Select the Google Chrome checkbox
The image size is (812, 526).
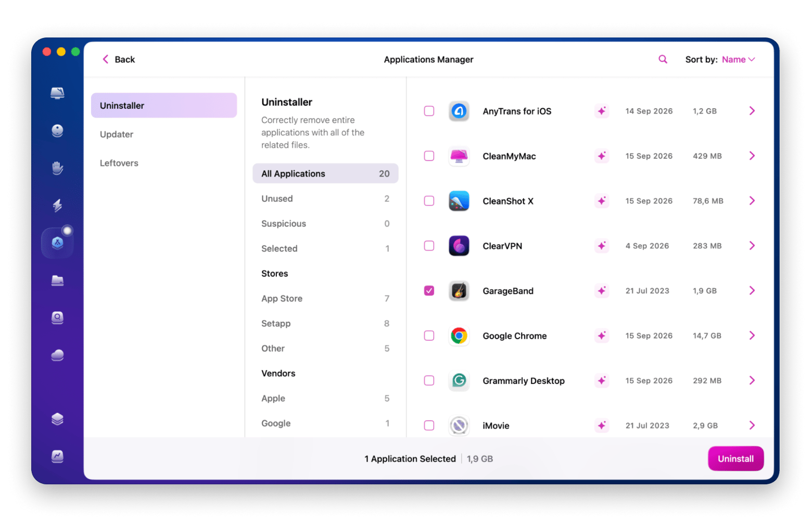tap(429, 335)
